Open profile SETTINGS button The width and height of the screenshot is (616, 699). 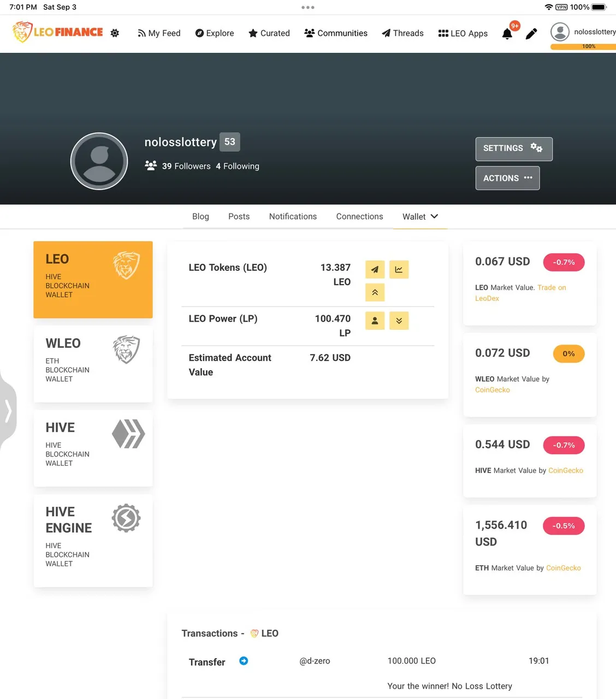[x=514, y=149]
